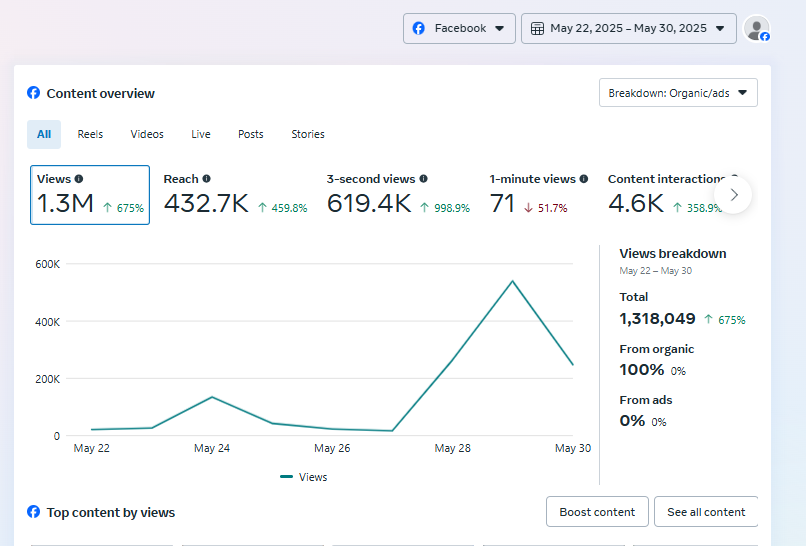Open the Facebook platform dropdown
This screenshot has height=546, width=806.
point(459,29)
